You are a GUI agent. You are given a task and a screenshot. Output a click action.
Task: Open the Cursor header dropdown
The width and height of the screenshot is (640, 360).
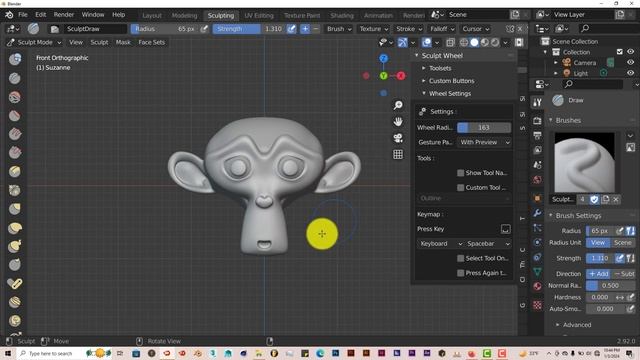(475, 29)
